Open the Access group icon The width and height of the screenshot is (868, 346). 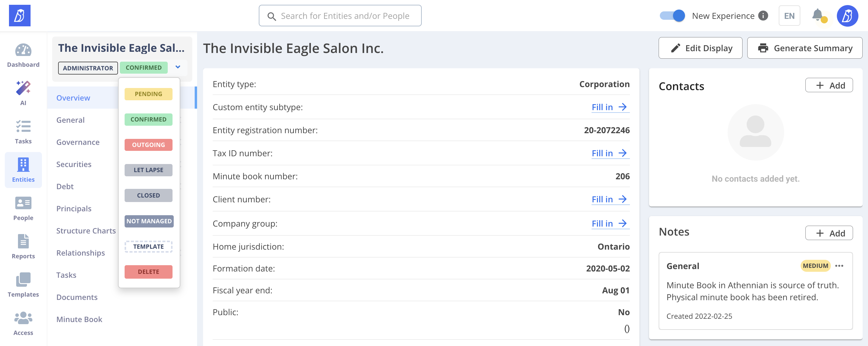pyautogui.click(x=23, y=318)
